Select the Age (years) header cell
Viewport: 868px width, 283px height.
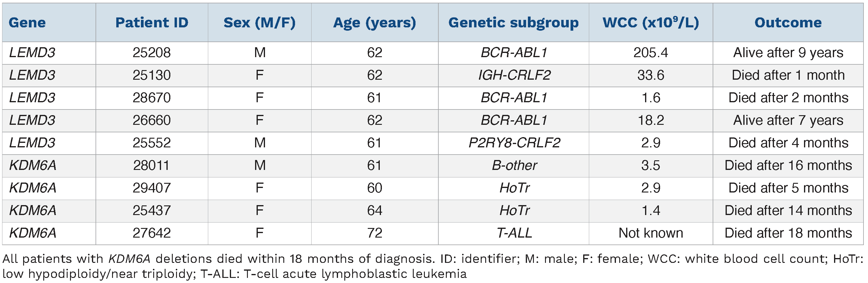click(x=374, y=23)
